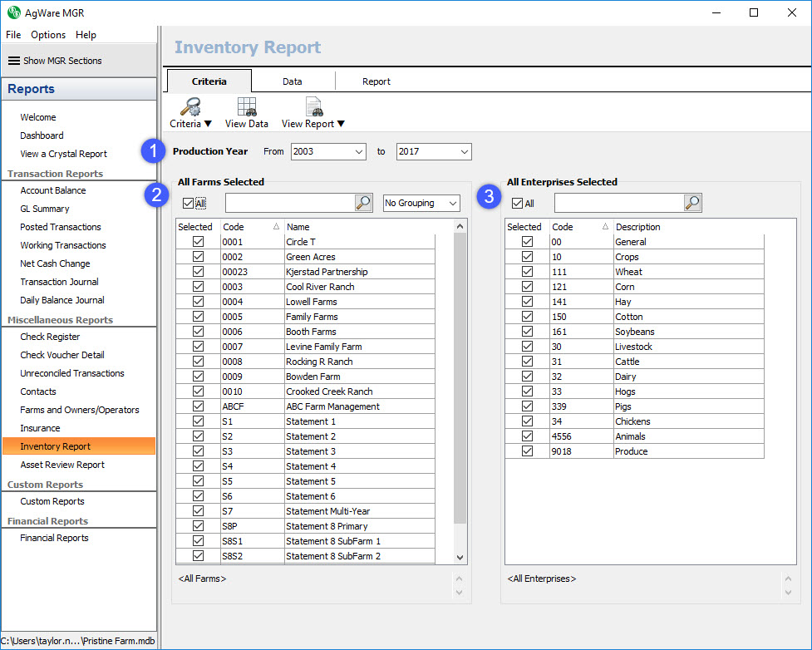
Task: Uncheck the Soybeans enterprise checkbox
Action: 527,332
